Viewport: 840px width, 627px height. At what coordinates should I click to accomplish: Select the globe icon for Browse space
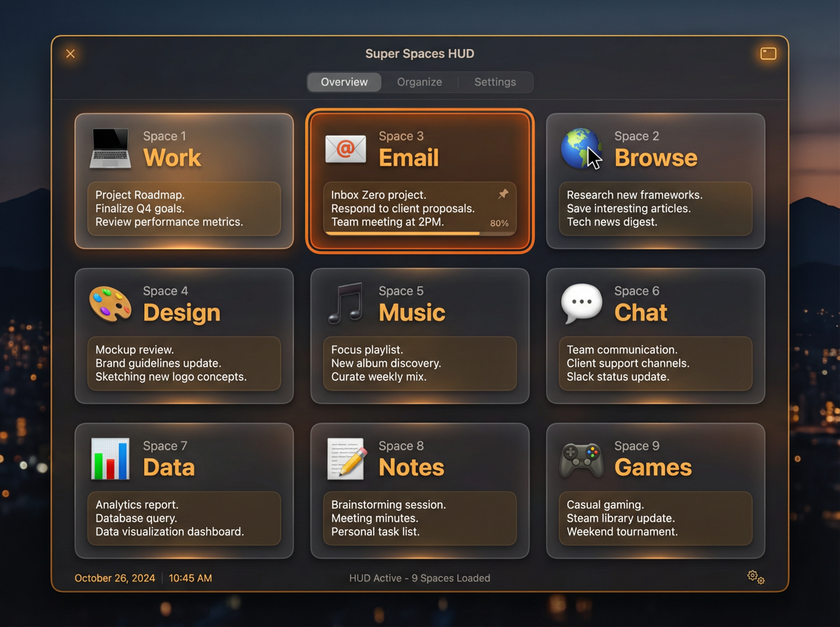click(580, 148)
